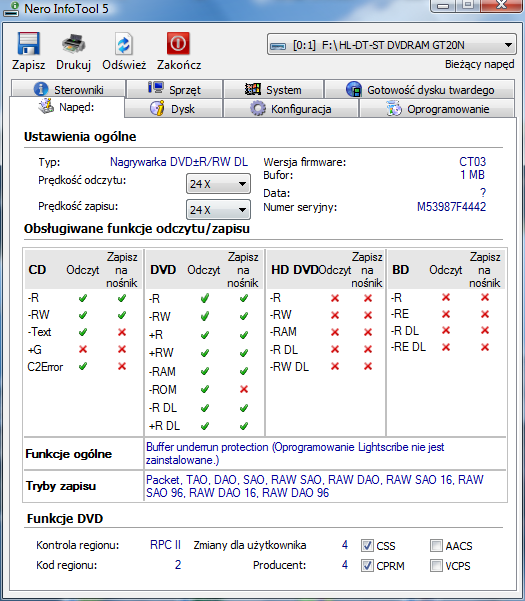Viewport: 525px width, 601px height.
Task: Click the red Zakończ exit icon
Action: click(178, 43)
